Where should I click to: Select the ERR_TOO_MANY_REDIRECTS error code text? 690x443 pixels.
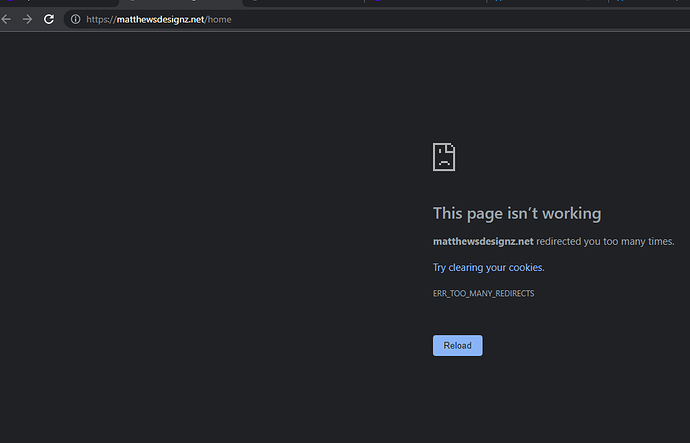point(483,293)
